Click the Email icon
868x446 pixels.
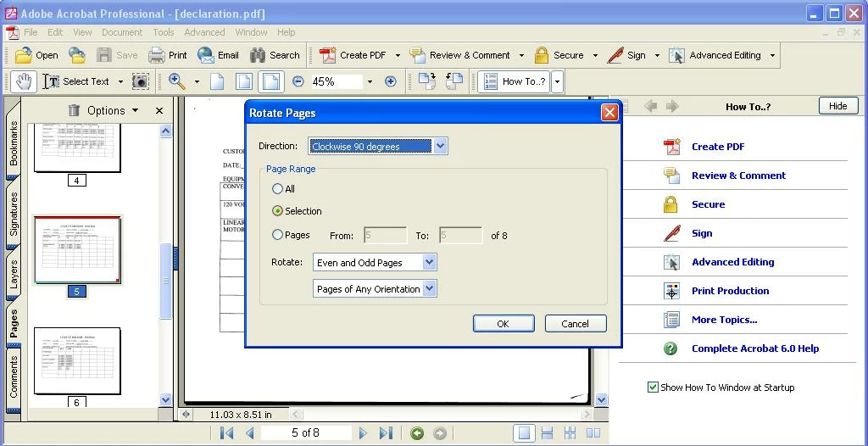[205, 55]
